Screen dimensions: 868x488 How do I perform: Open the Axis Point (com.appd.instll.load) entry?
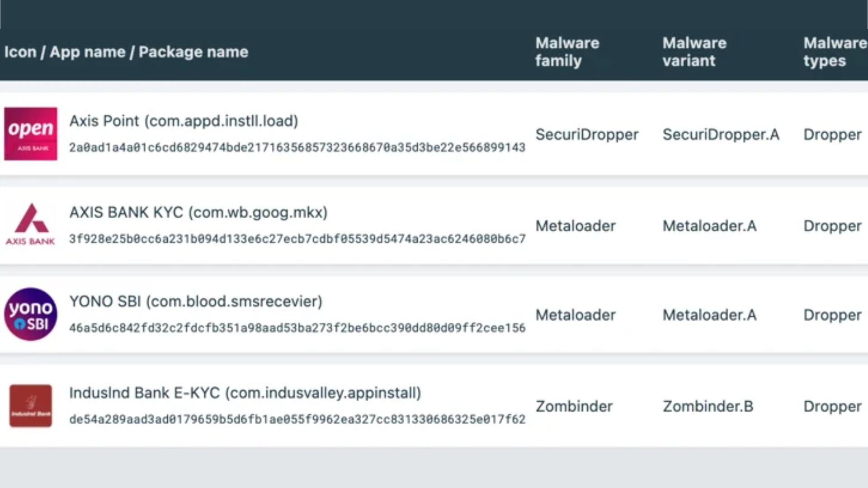[x=184, y=121]
